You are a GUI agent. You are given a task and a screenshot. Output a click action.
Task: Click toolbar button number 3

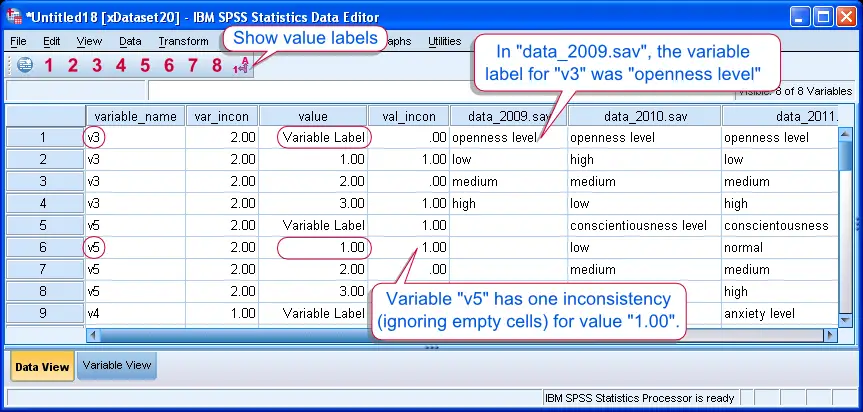coord(96,66)
